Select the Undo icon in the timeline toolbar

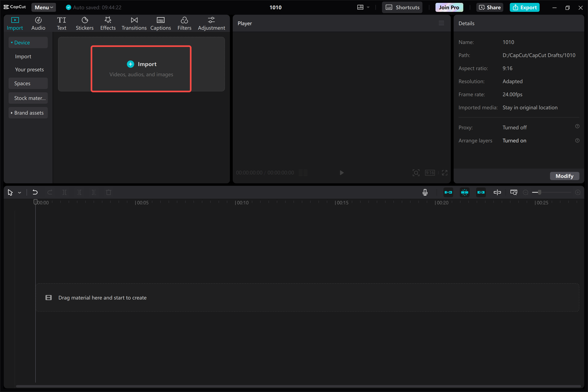(x=35, y=192)
